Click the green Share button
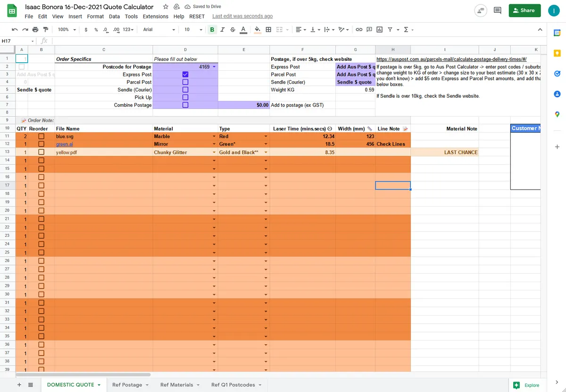Screen dimensions: 566x392 pos(524,10)
